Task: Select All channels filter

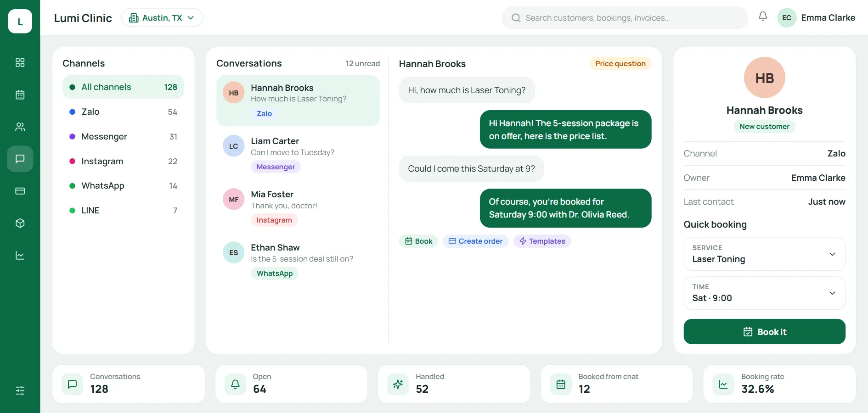Action: point(123,87)
